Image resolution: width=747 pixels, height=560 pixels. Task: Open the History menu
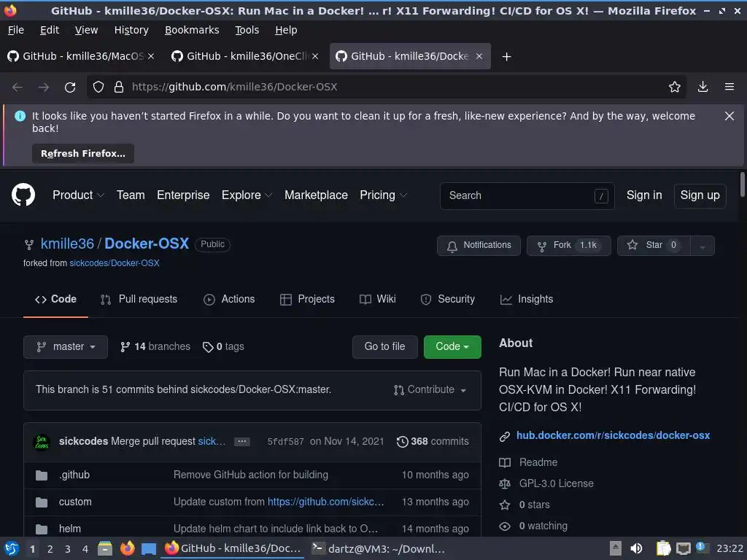(131, 30)
